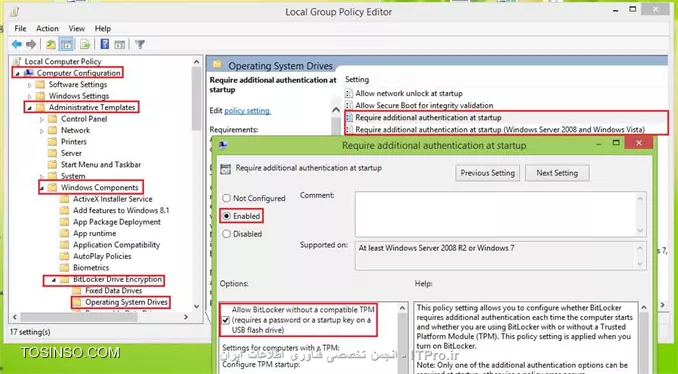Image resolution: width=678 pixels, height=374 pixels.
Task: Select ActiveX Installer Service folder
Action: click(x=113, y=199)
